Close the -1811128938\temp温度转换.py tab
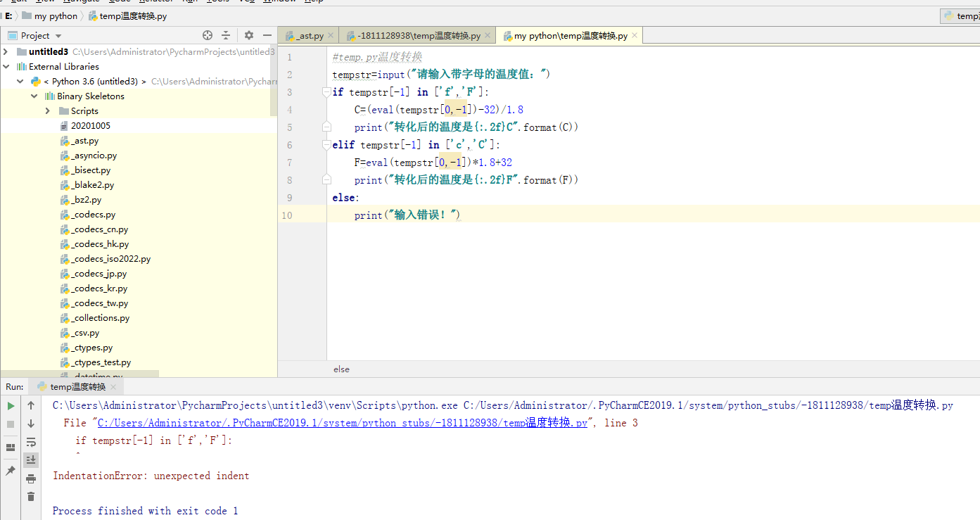The height and width of the screenshot is (520, 980). point(488,35)
